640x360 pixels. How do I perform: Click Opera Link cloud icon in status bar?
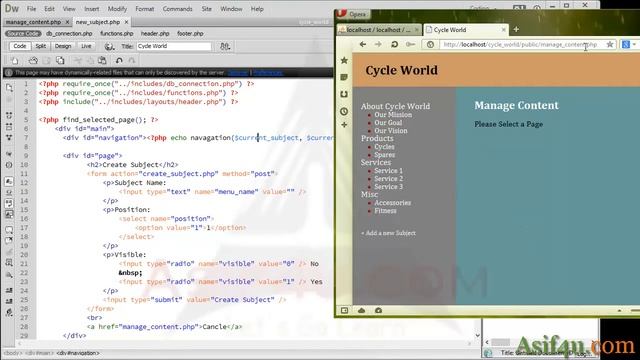click(362, 311)
